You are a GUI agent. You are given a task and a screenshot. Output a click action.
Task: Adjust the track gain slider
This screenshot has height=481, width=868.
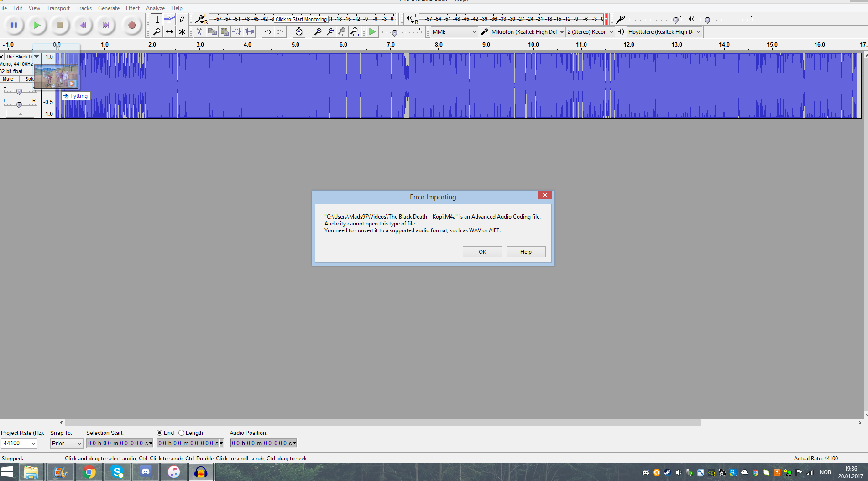click(19, 91)
